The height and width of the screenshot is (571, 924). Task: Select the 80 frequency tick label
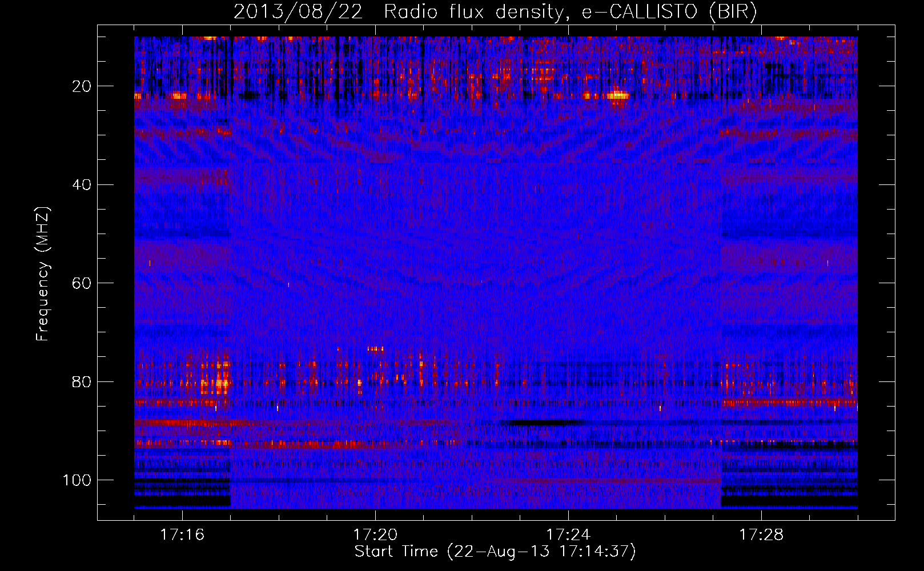82,382
